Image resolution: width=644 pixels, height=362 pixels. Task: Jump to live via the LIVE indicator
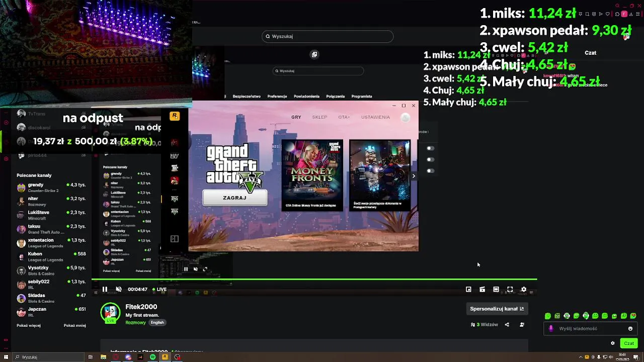click(x=159, y=289)
